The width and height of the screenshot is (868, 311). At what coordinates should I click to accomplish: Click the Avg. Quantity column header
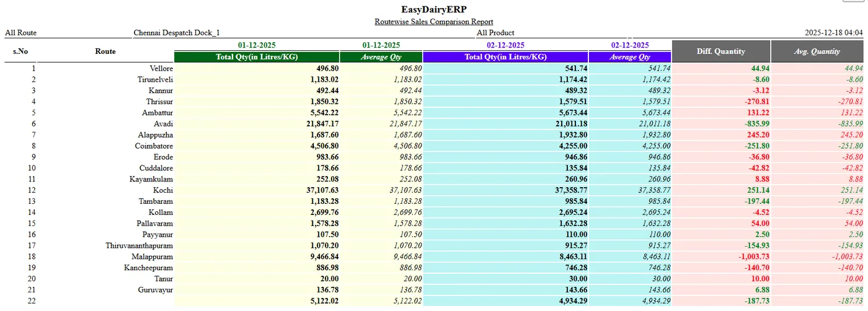817,51
